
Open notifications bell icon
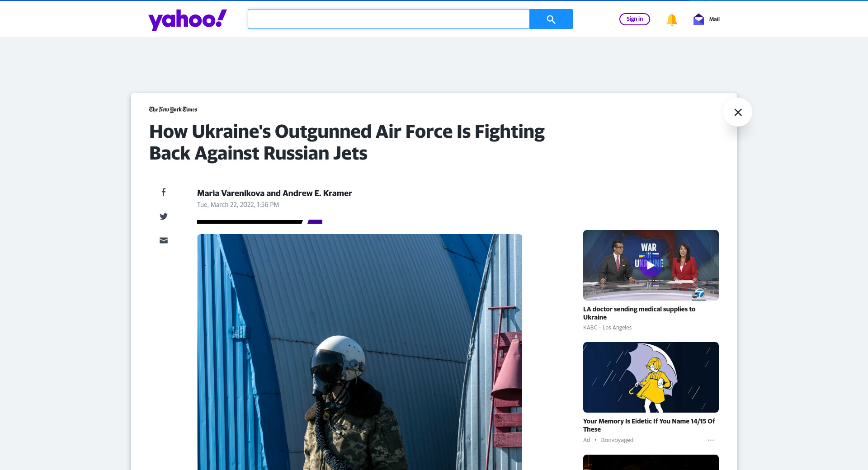[671, 19]
